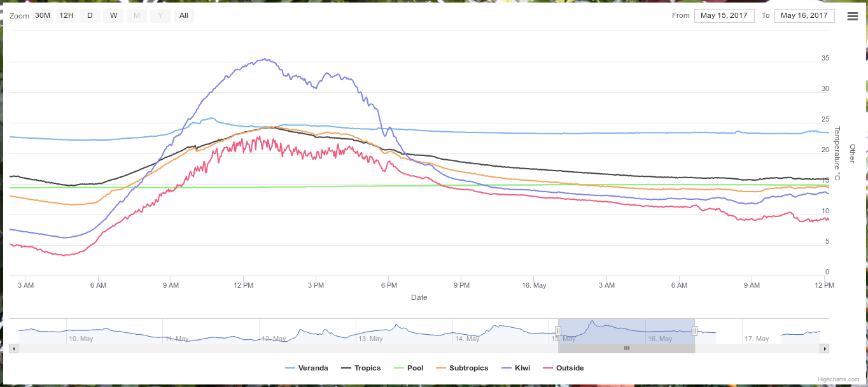
Task: Click the 10. May navigator label
Action: (x=81, y=339)
